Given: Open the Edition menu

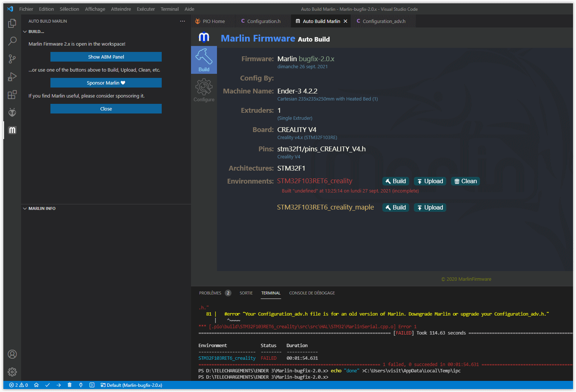Looking at the screenshot, I should coord(46,9).
